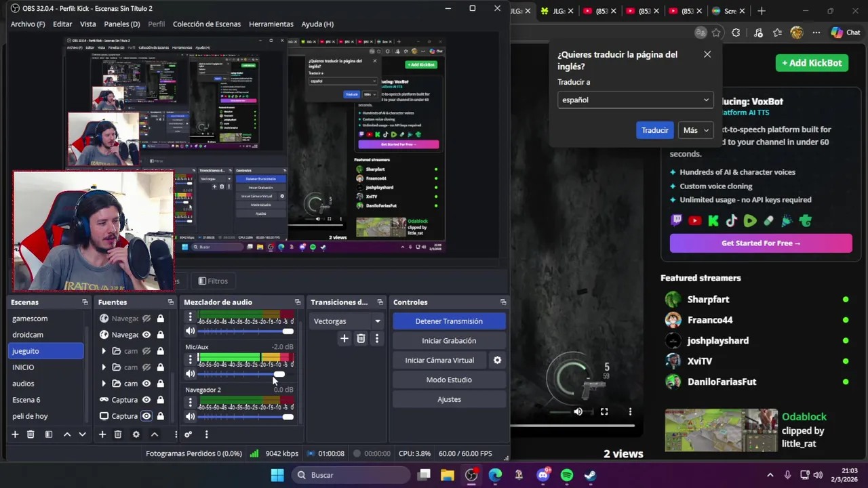The width and height of the screenshot is (868, 488).
Task: Undock the Mezclador de audio panel
Action: point(297,302)
